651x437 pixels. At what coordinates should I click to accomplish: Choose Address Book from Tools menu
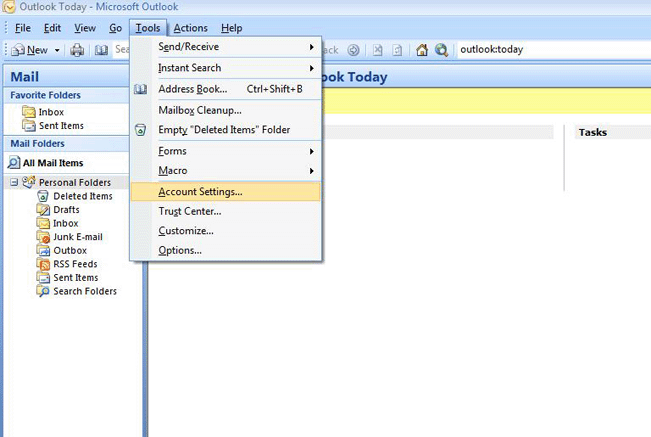[x=226, y=89]
